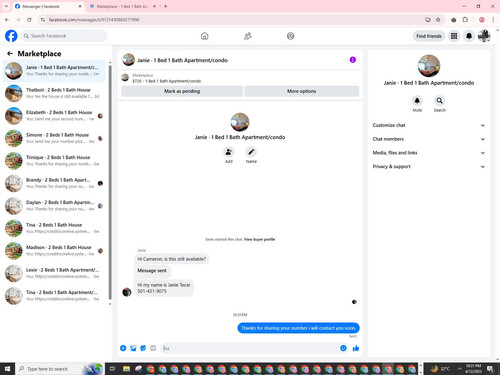Viewport: 500px width, 375px height.
Task: Expand Customize chat section
Action: pyautogui.click(x=429, y=125)
